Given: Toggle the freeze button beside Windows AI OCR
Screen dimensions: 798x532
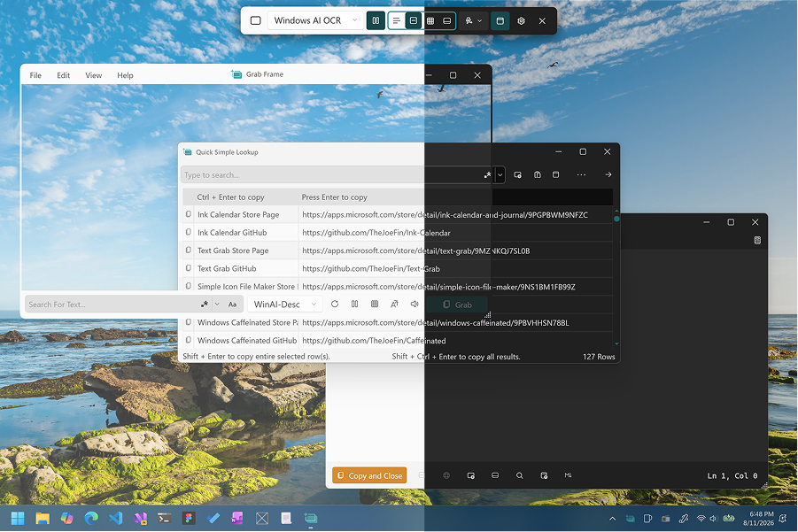Looking at the screenshot, I should pyautogui.click(x=376, y=21).
